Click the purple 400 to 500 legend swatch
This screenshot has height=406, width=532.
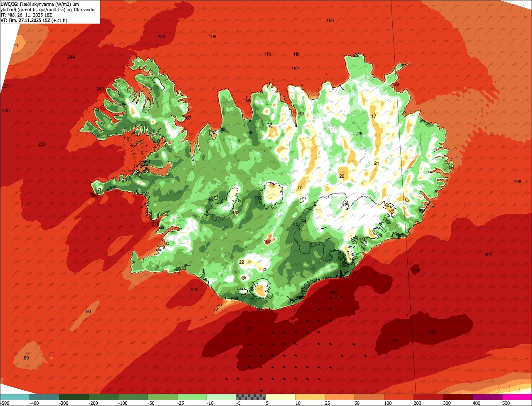click(488, 397)
